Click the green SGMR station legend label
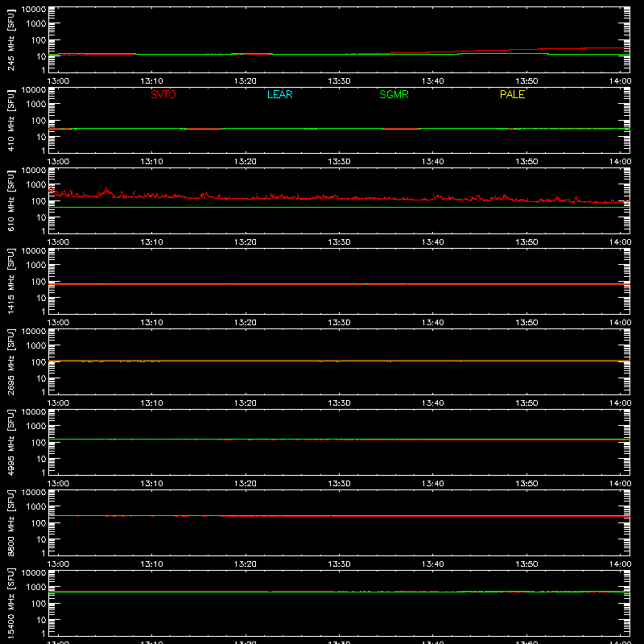The width and height of the screenshot is (644, 644). click(394, 94)
